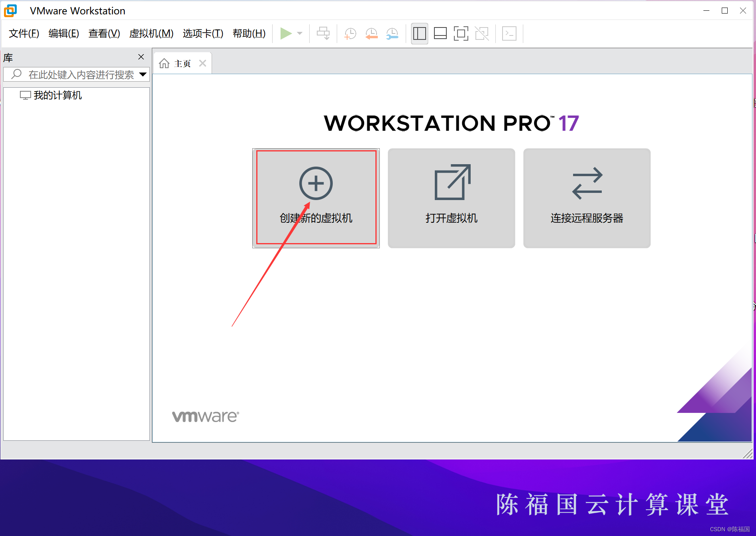756x536 pixels.
Task: Open the 编辑(E) menu
Action: click(x=64, y=33)
